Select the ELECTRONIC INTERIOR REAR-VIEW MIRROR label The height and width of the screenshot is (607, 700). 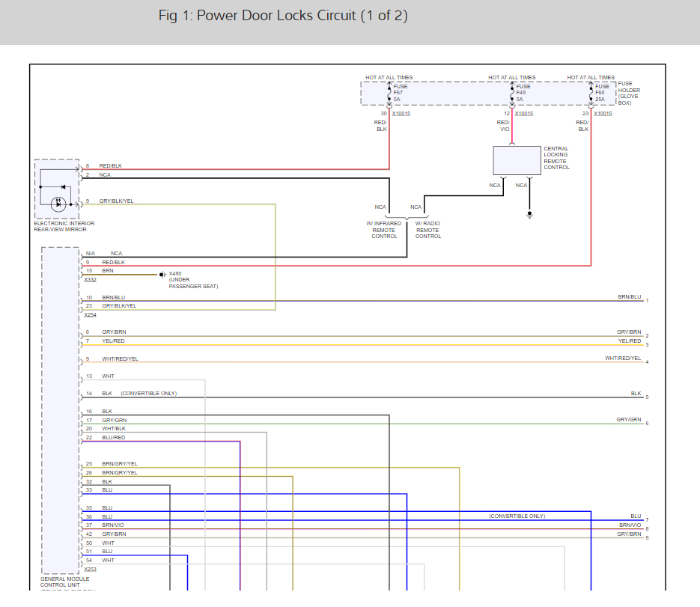point(64,226)
